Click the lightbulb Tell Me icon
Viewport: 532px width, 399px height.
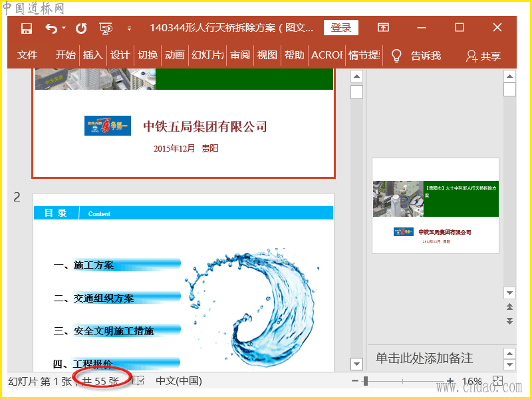396,56
